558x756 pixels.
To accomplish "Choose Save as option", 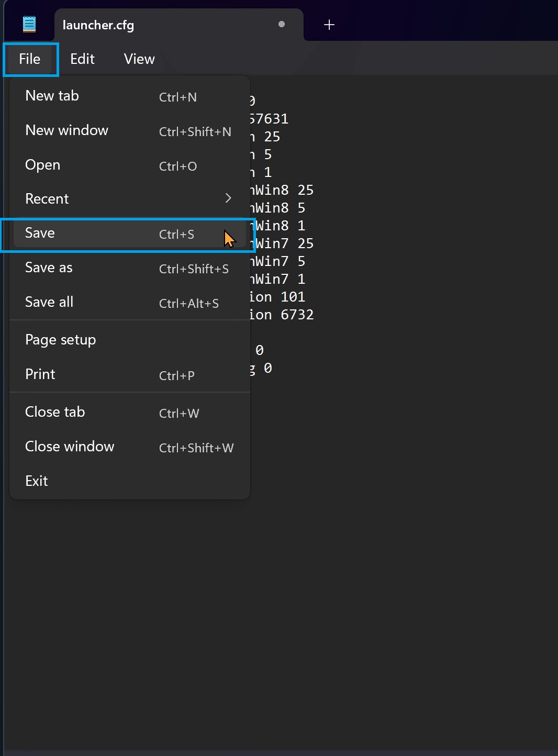I will coord(49,268).
